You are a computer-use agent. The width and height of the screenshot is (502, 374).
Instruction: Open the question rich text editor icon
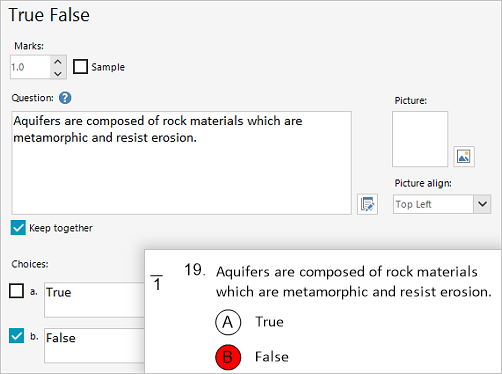(367, 204)
